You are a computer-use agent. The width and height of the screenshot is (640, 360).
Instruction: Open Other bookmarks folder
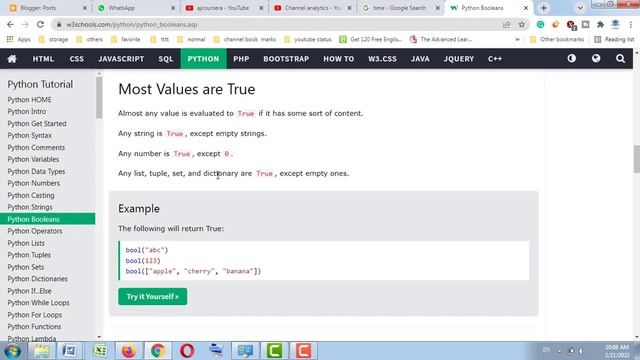(x=557, y=39)
